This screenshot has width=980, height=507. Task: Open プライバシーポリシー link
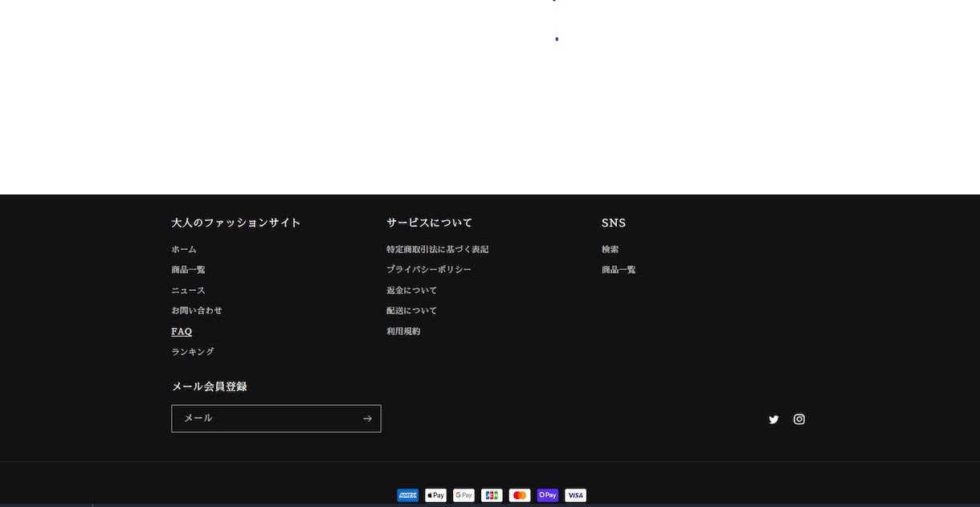(429, 270)
